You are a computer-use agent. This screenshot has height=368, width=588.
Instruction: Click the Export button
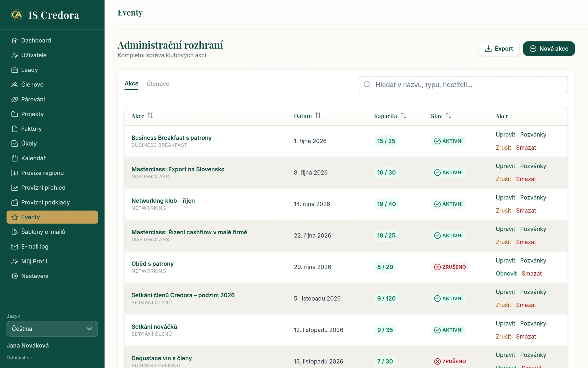(x=499, y=49)
